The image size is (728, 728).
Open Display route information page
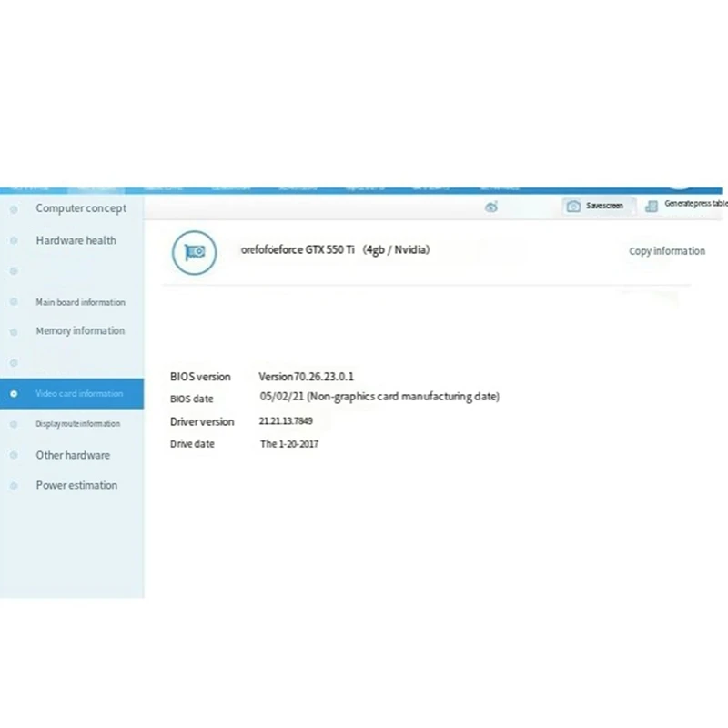pyautogui.click(x=78, y=424)
